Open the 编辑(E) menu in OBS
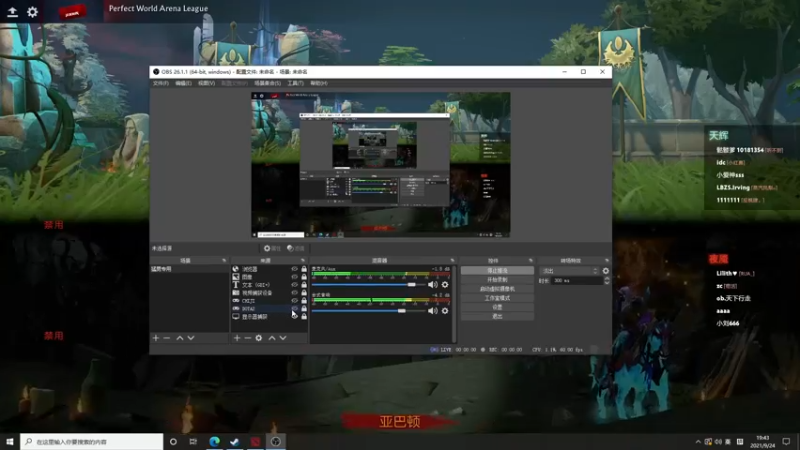800x450 pixels. pyautogui.click(x=183, y=83)
